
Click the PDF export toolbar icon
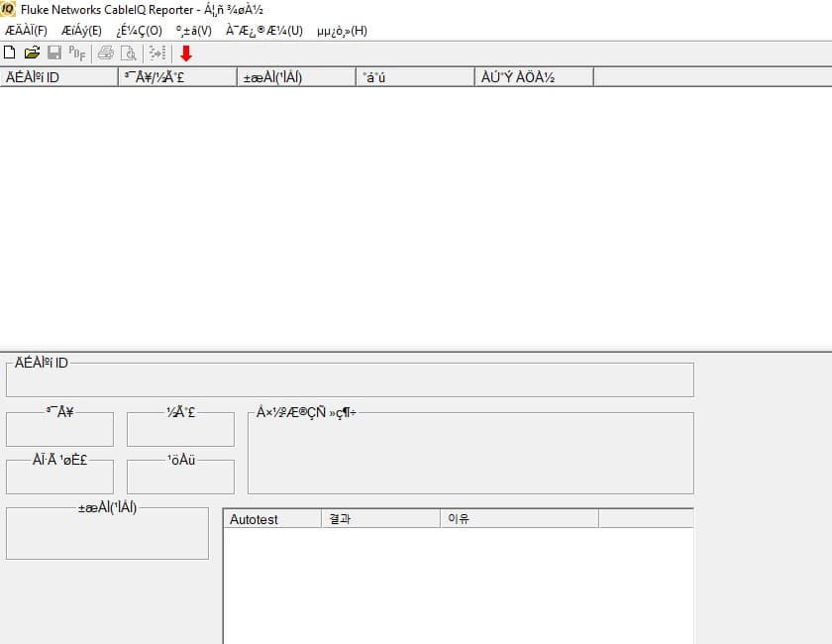77,53
